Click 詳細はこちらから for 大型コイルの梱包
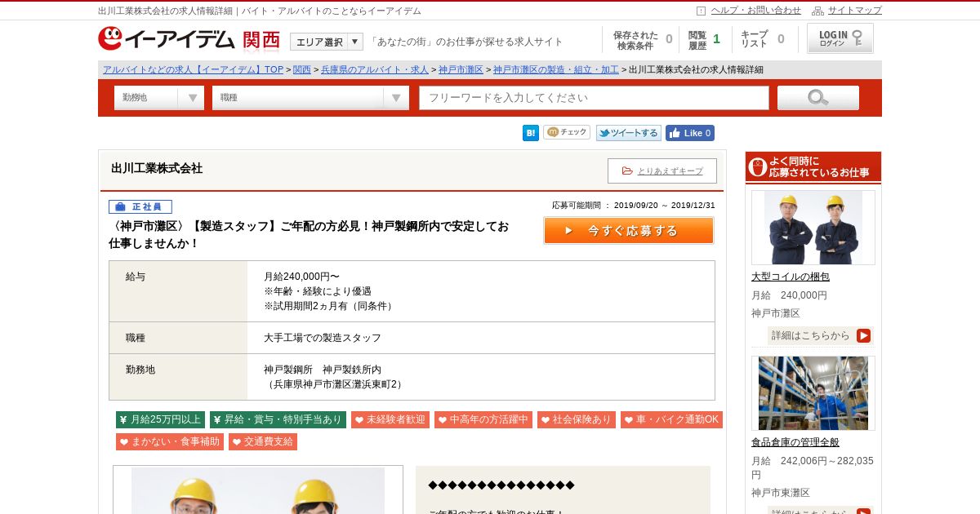The image size is (980, 514). tap(821, 335)
